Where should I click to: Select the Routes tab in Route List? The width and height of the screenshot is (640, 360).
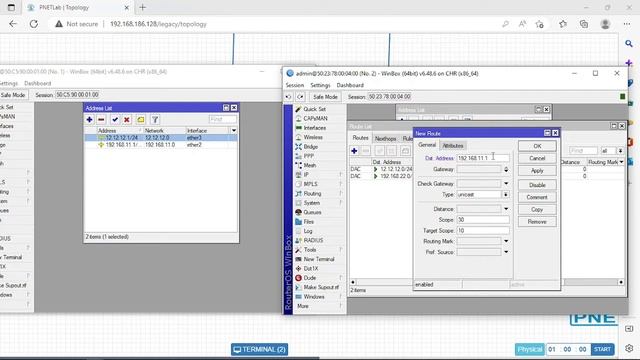coord(360,138)
